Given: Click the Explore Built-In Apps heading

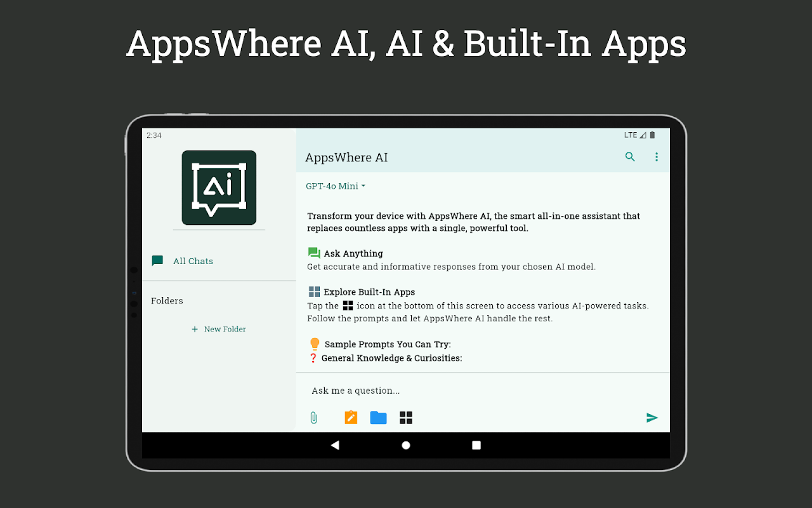Looking at the screenshot, I should tap(369, 292).
